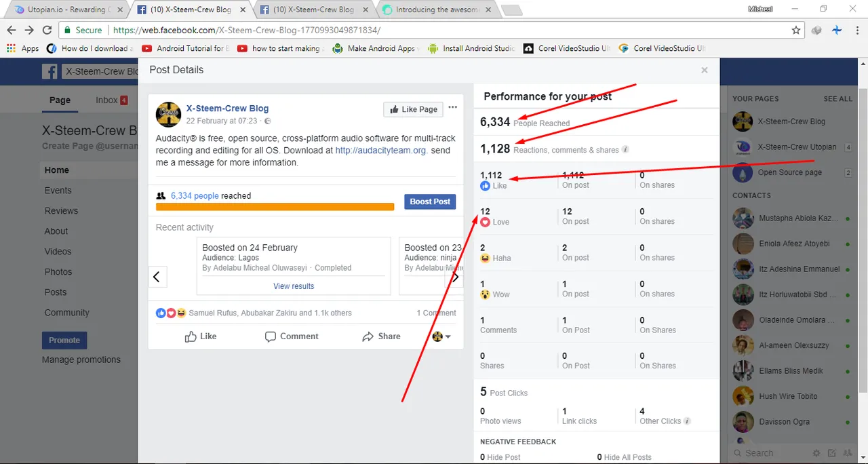Click the Like Page button
The image size is (868, 464).
click(x=413, y=109)
